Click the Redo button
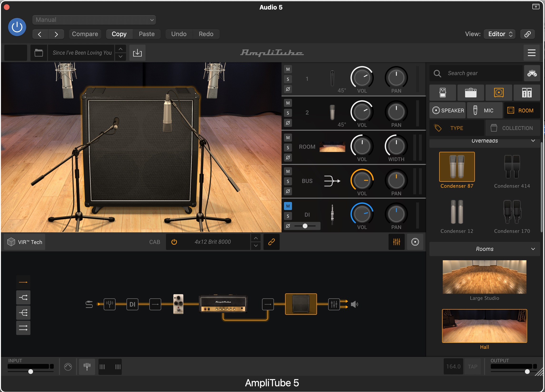545x392 pixels. point(206,34)
